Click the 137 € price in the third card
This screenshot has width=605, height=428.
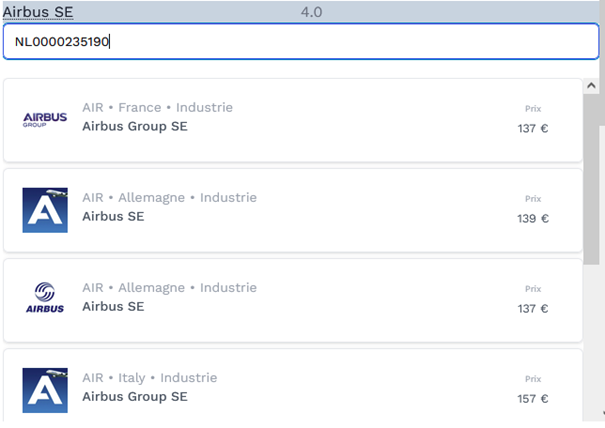[532, 309]
